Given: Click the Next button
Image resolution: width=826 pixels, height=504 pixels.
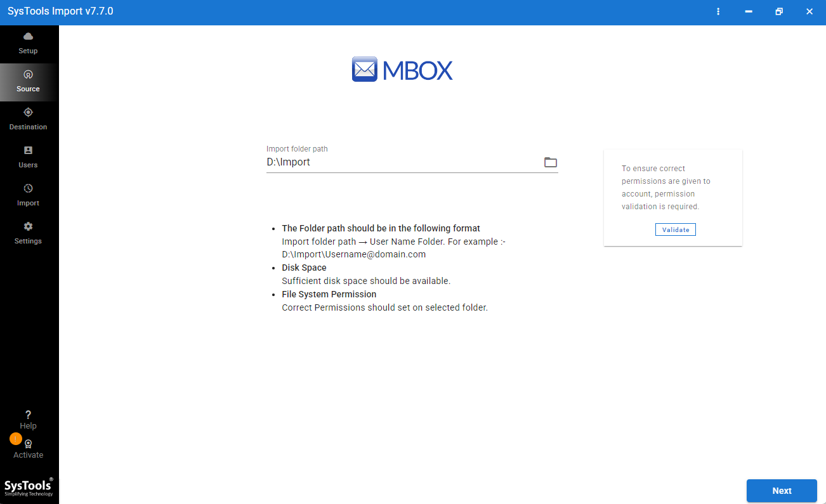Looking at the screenshot, I should [x=782, y=491].
